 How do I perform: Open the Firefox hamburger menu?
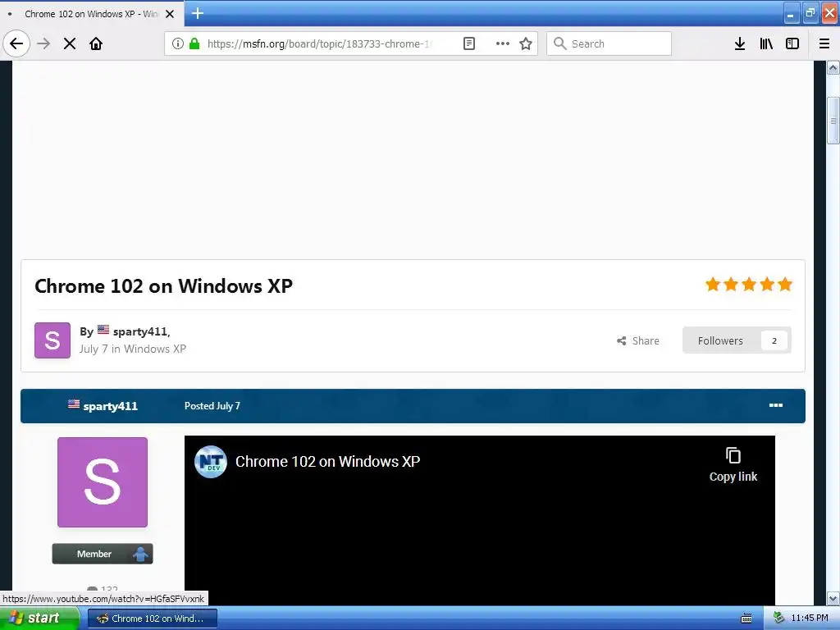point(824,43)
